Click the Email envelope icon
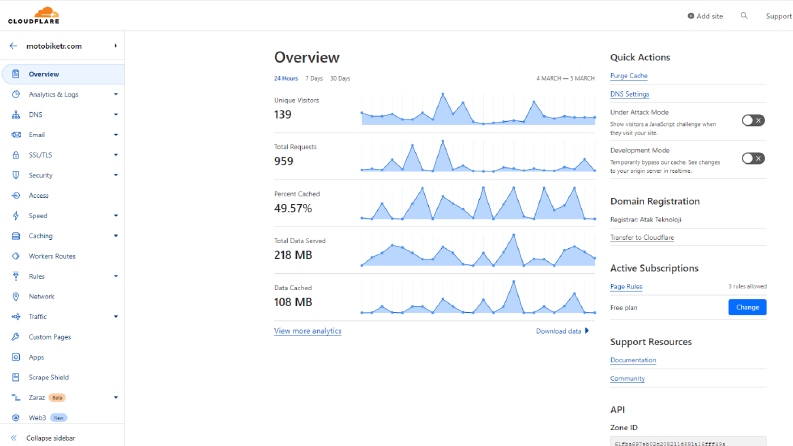793x446 pixels. click(x=16, y=135)
